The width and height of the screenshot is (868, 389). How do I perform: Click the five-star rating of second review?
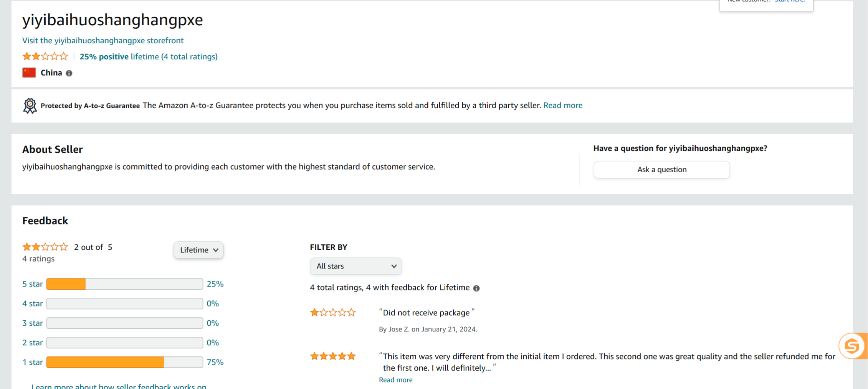(x=333, y=356)
